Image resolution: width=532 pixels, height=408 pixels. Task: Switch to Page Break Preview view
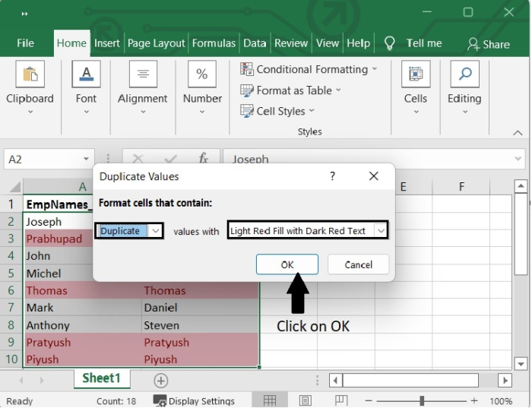coord(341,400)
